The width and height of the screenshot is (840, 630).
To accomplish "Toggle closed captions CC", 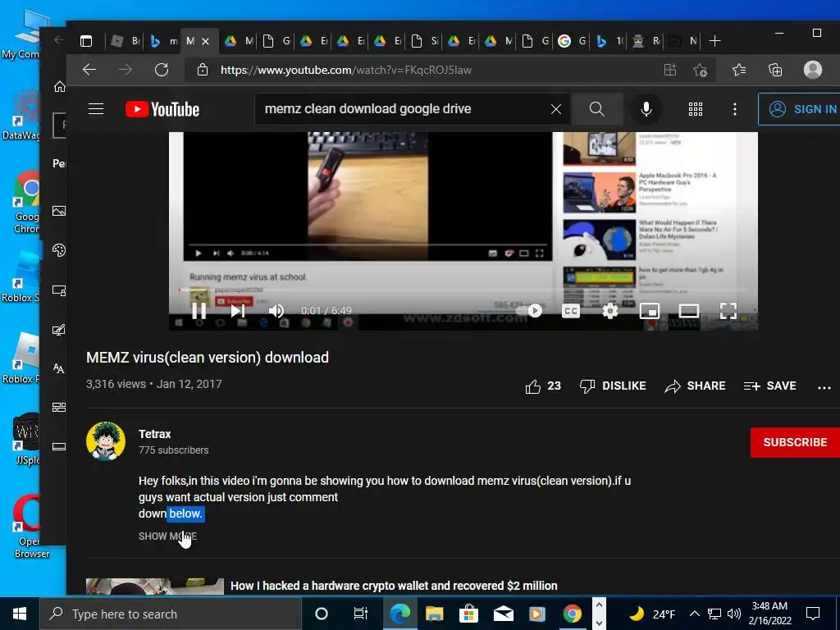I will click(x=571, y=311).
